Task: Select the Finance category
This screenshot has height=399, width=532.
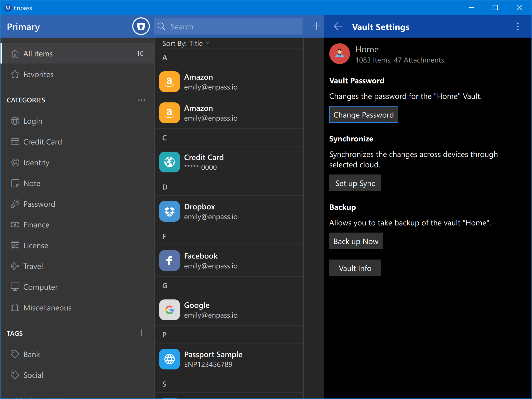Action: pos(77,225)
